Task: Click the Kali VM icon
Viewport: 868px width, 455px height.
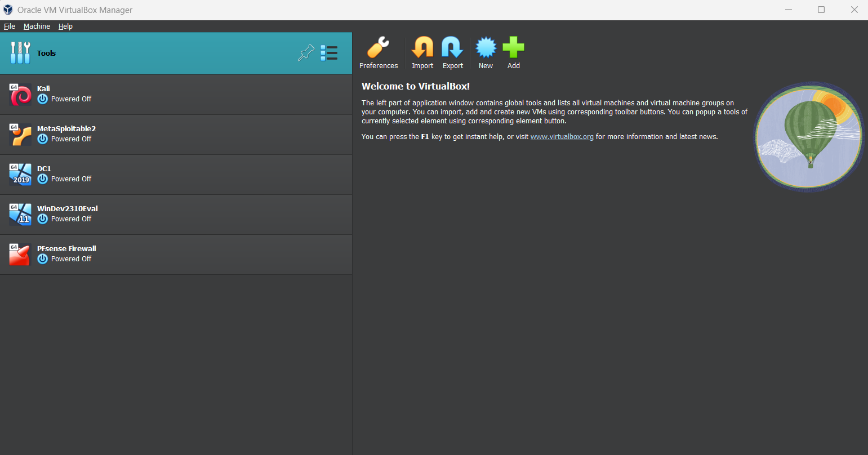Action: coord(20,94)
